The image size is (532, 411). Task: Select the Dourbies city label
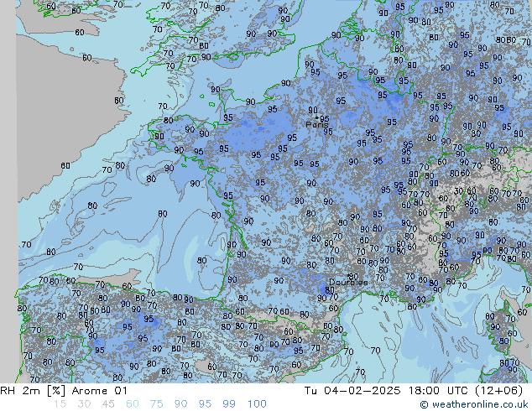click(x=348, y=283)
